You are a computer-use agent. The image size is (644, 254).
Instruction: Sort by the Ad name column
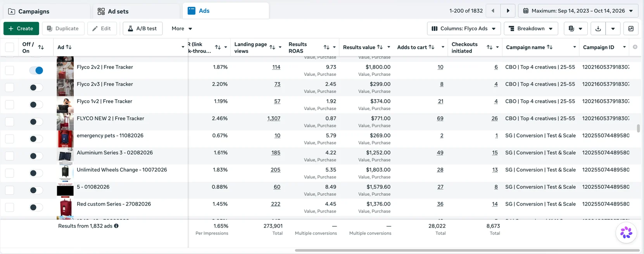(x=69, y=47)
